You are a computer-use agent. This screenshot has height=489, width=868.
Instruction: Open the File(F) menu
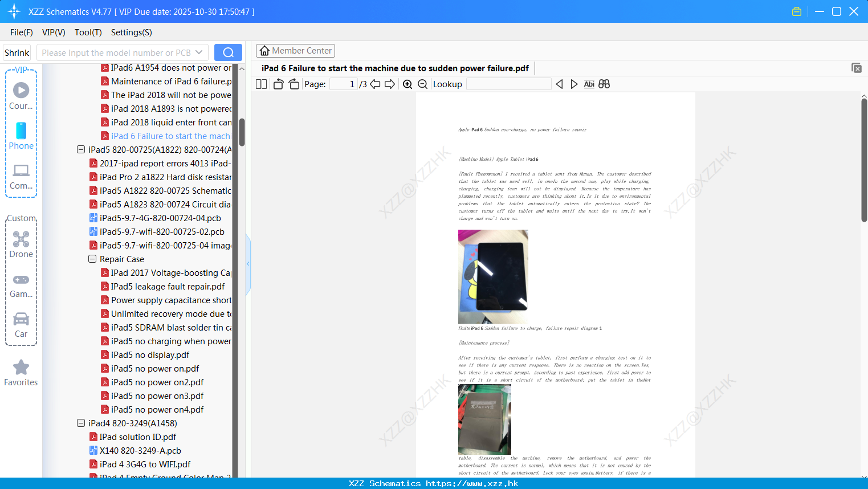pos(22,32)
